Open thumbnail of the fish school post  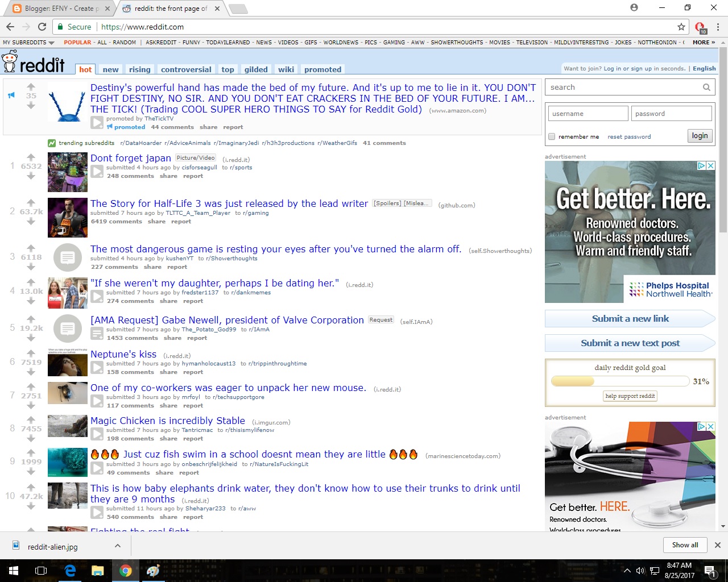coord(68,462)
